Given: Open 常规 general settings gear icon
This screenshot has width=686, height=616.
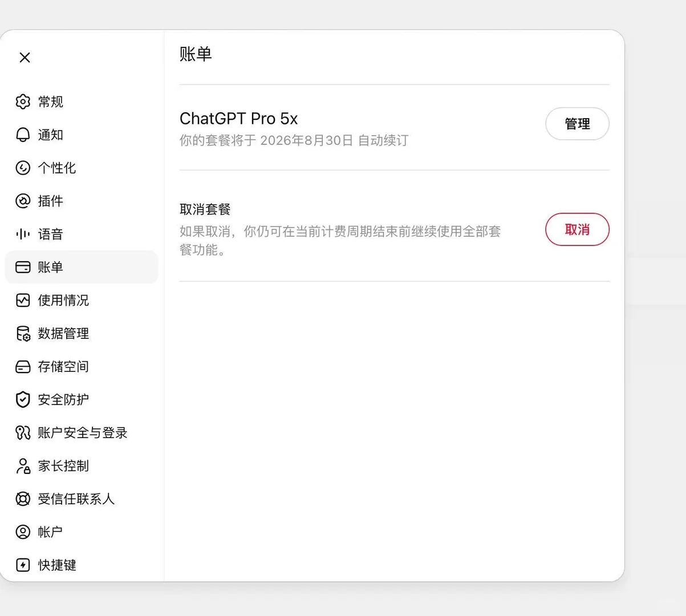Looking at the screenshot, I should pos(23,102).
